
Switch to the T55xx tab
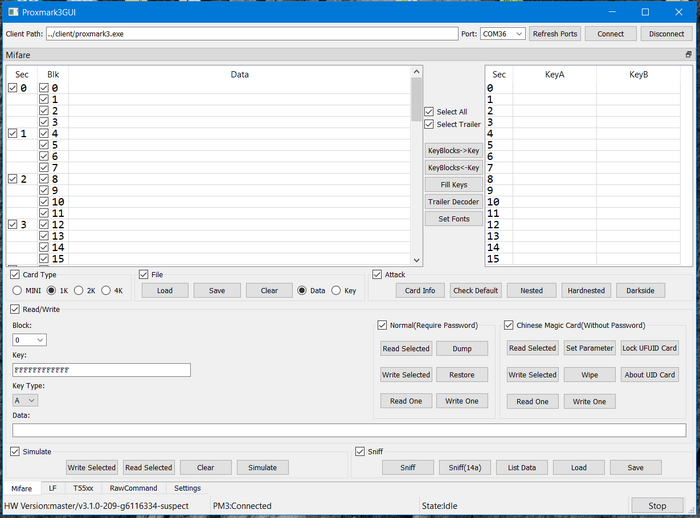83,488
